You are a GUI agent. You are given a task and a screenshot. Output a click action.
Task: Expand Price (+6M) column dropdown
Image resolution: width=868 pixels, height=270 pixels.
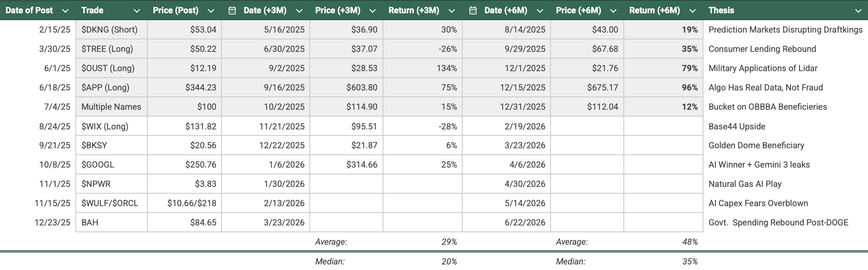coord(613,11)
